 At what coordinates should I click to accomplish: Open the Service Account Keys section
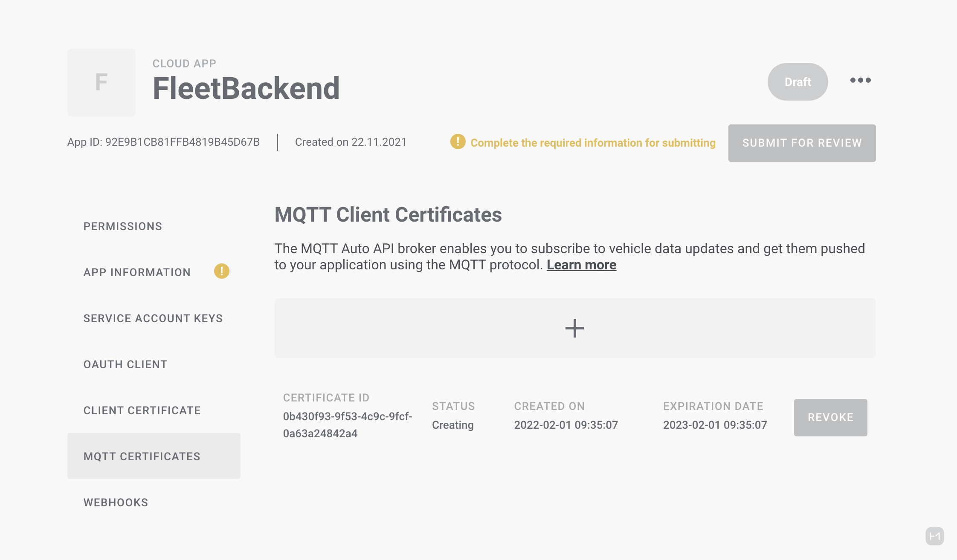(x=153, y=318)
